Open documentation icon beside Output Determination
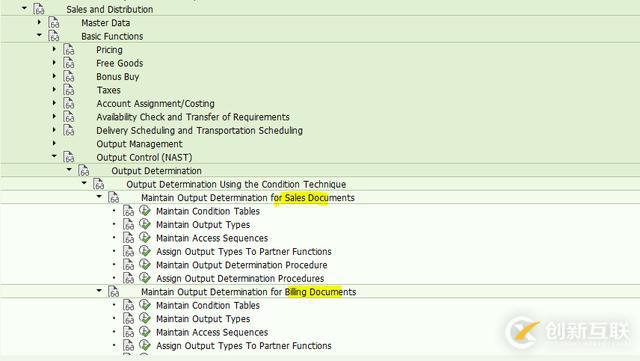640x361 pixels. (x=84, y=171)
